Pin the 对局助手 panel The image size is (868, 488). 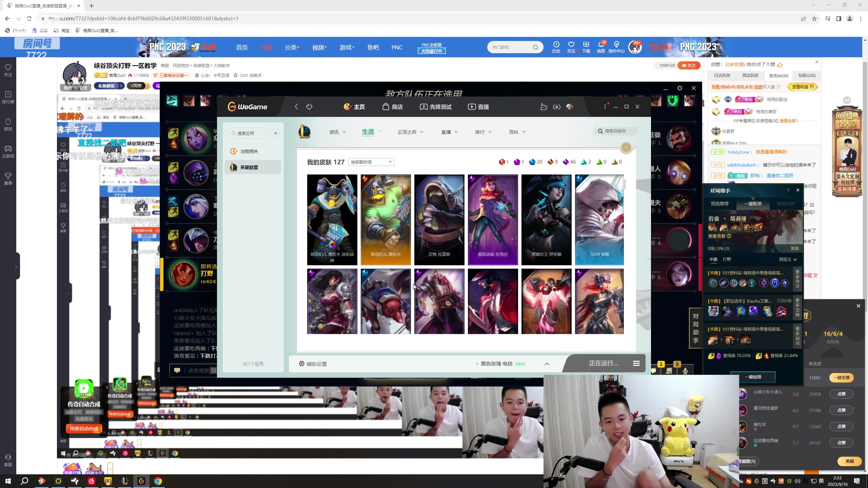tap(788, 190)
